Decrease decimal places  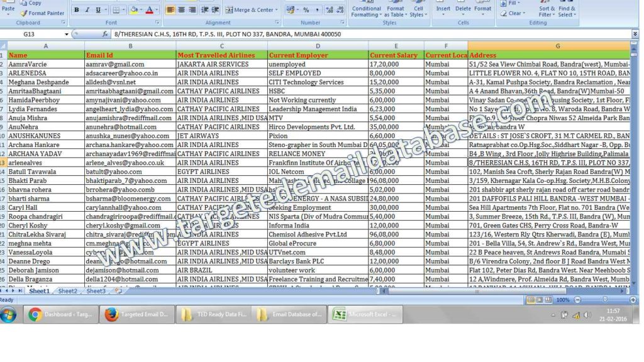coord(340,10)
